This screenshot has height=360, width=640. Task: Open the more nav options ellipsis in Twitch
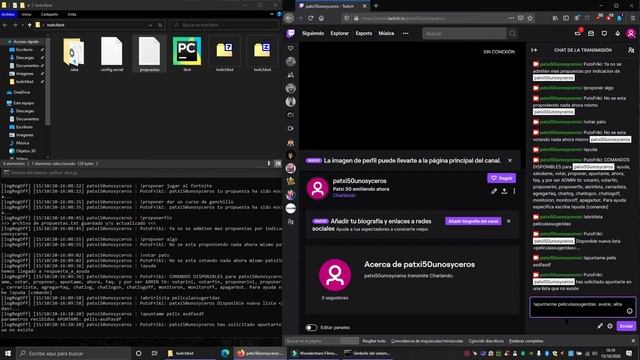pos(405,33)
